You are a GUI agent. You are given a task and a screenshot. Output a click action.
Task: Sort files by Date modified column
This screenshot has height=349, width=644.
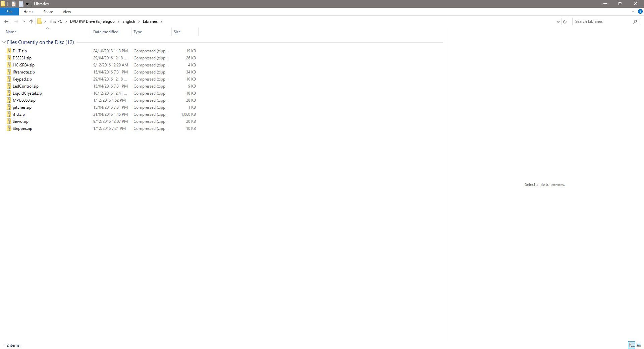(106, 32)
